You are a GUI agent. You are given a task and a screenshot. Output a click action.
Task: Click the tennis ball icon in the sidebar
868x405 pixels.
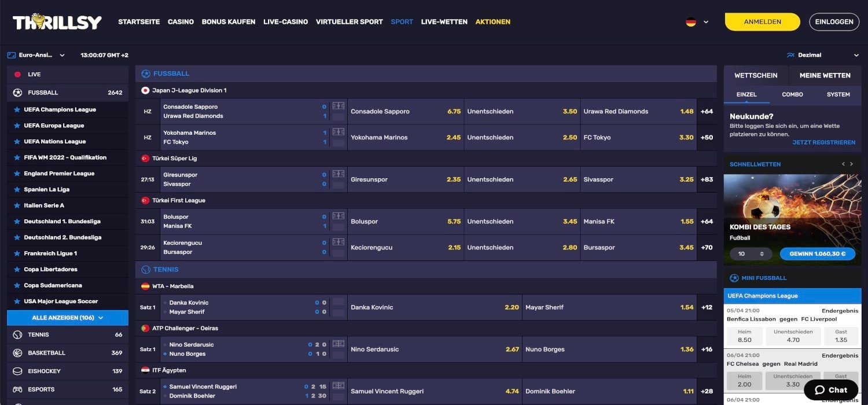point(17,334)
